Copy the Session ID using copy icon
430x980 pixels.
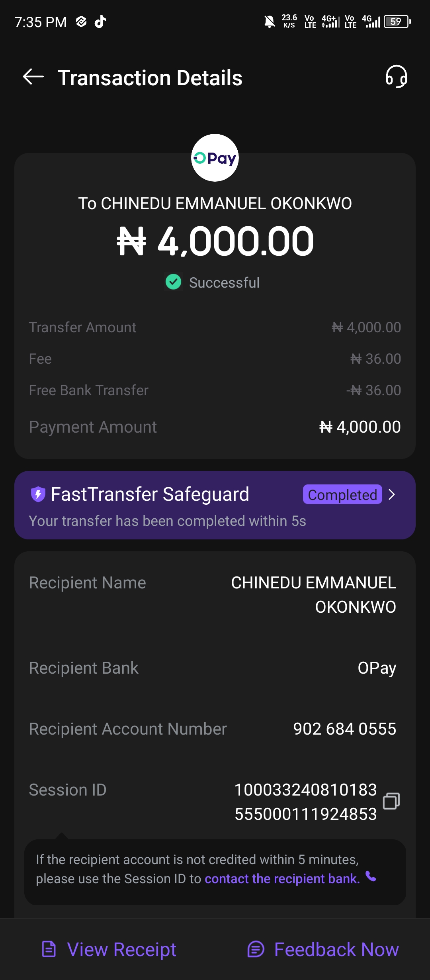click(x=391, y=801)
